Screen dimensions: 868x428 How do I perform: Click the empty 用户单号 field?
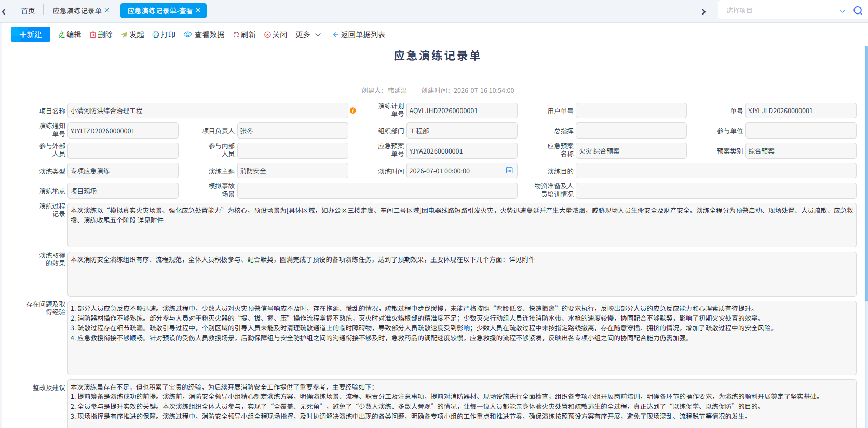pyautogui.click(x=631, y=111)
